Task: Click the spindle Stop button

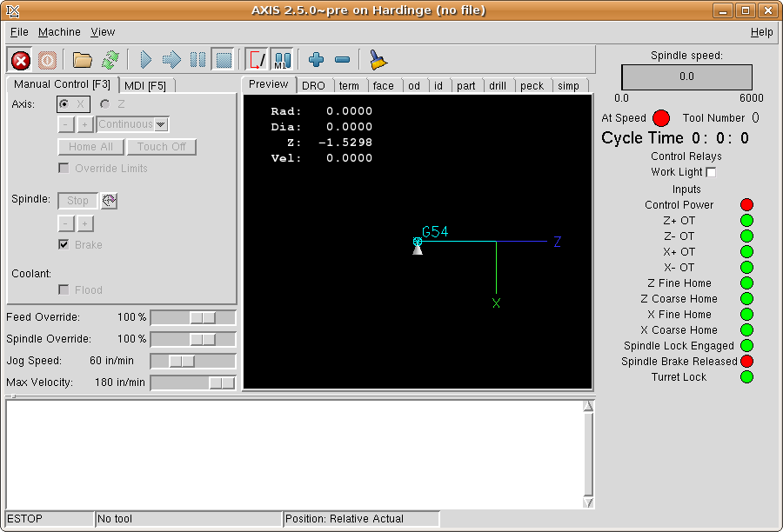Action: coord(77,201)
